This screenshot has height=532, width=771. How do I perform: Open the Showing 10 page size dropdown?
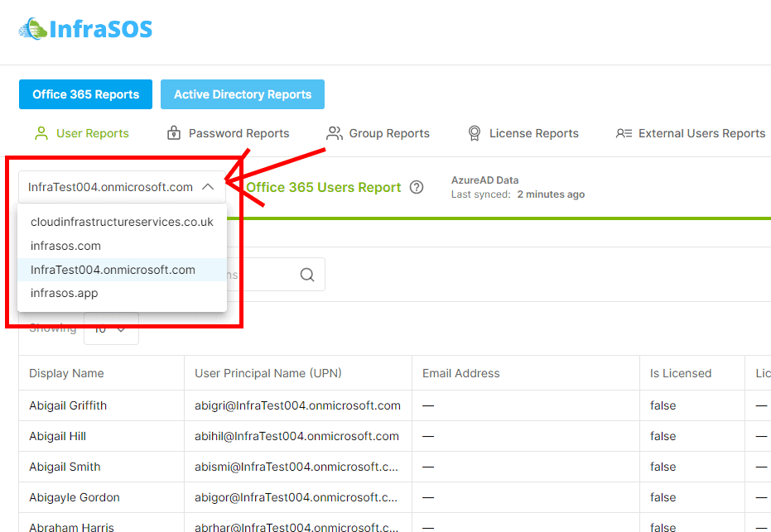click(x=111, y=327)
